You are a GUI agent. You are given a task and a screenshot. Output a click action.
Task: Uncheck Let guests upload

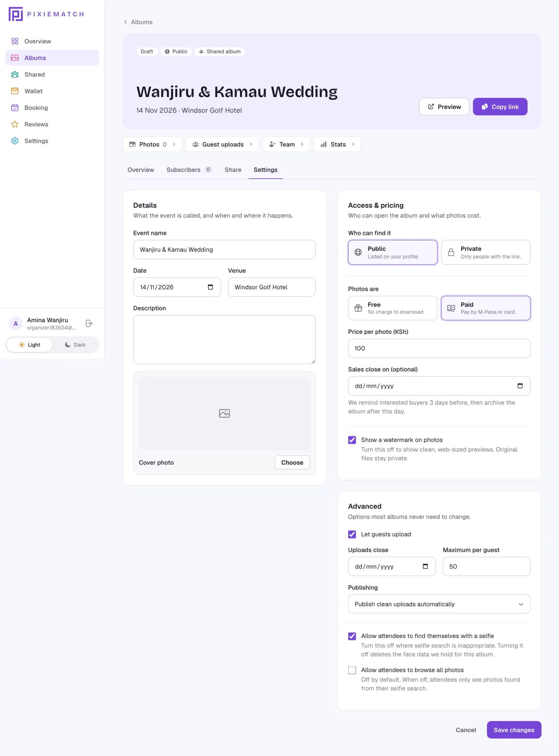point(352,534)
